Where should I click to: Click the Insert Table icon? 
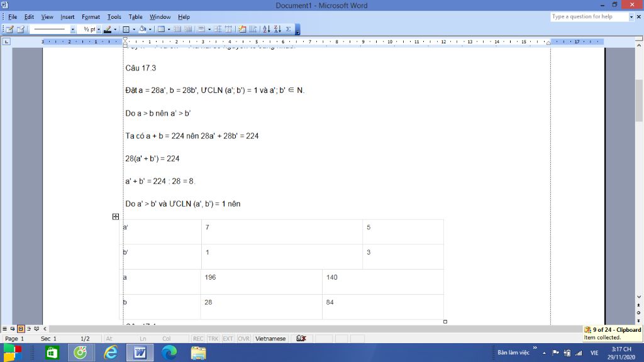(162, 29)
